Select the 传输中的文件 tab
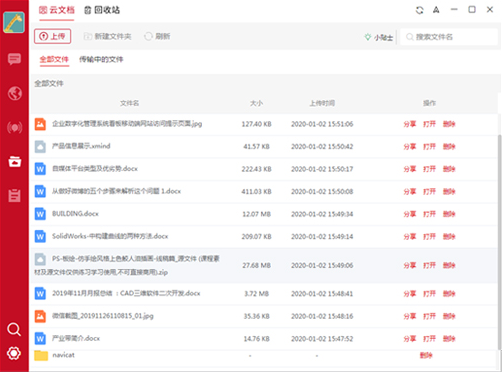502x372 pixels. [x=101, y=60]
